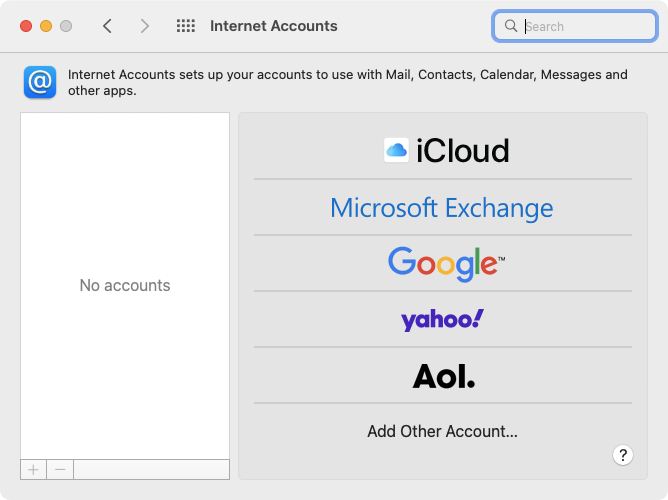Select Microsoft Exchange account type

click(442, 208)
